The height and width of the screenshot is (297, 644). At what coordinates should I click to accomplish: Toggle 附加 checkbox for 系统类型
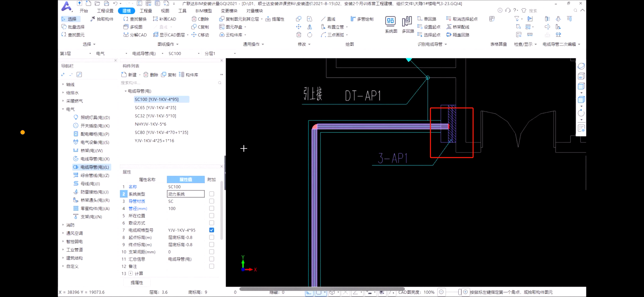(x=212, y=194)
